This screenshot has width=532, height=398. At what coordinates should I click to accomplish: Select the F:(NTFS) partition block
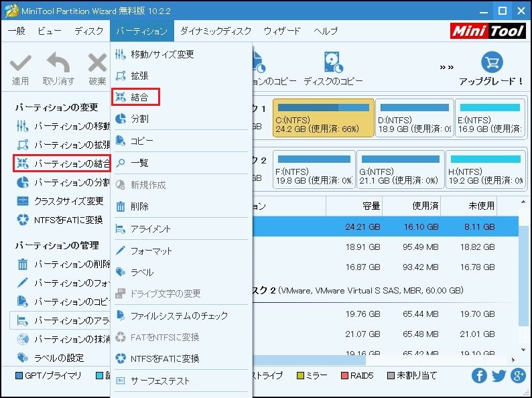314,170
